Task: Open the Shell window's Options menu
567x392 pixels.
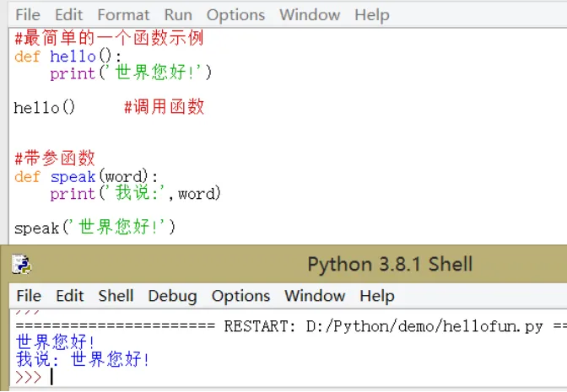Action: coord(240,296)
